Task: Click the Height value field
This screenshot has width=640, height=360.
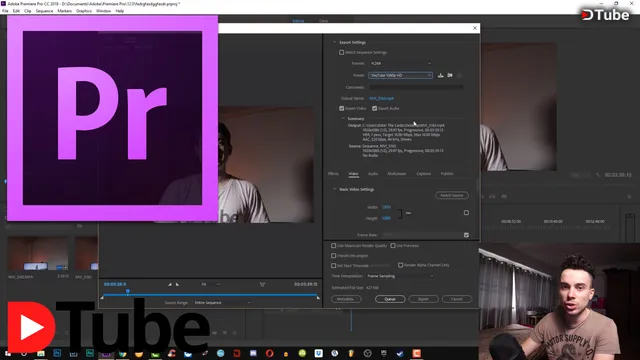Action: tap(386, 218)
